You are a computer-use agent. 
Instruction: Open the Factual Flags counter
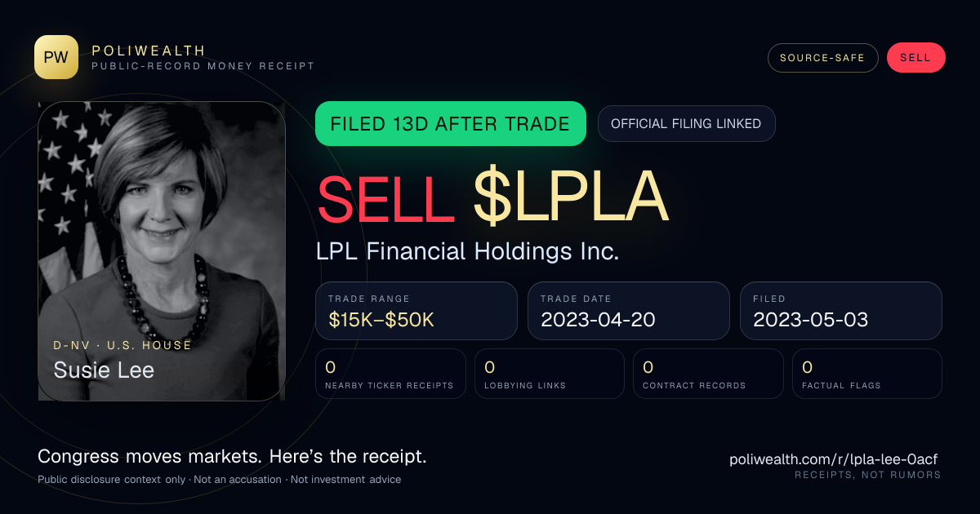(x=867, y=374)
